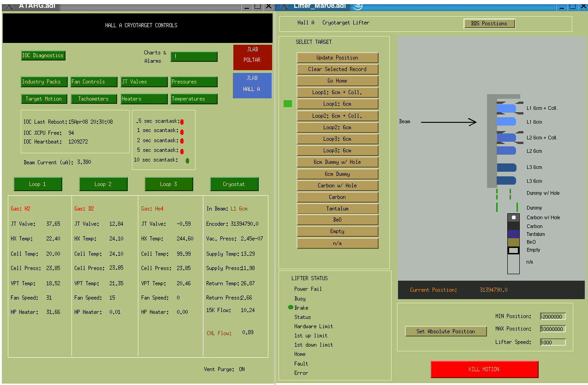
Task: Click the Empty target frame graphic
Action: 513,250
